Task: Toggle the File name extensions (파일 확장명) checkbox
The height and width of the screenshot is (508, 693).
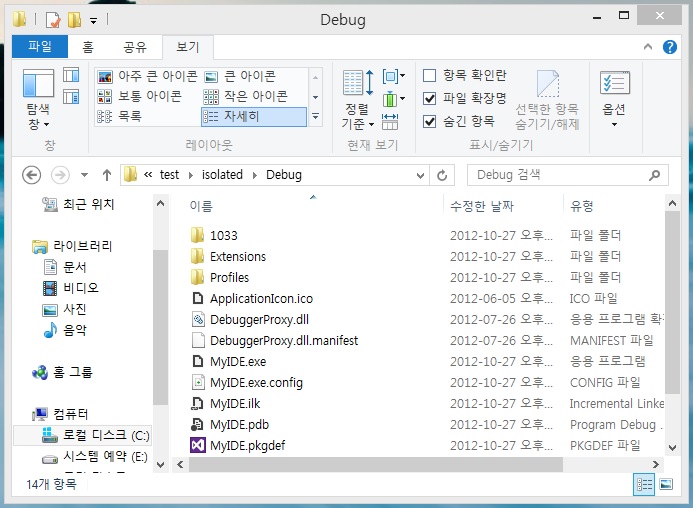Action: 430,98
